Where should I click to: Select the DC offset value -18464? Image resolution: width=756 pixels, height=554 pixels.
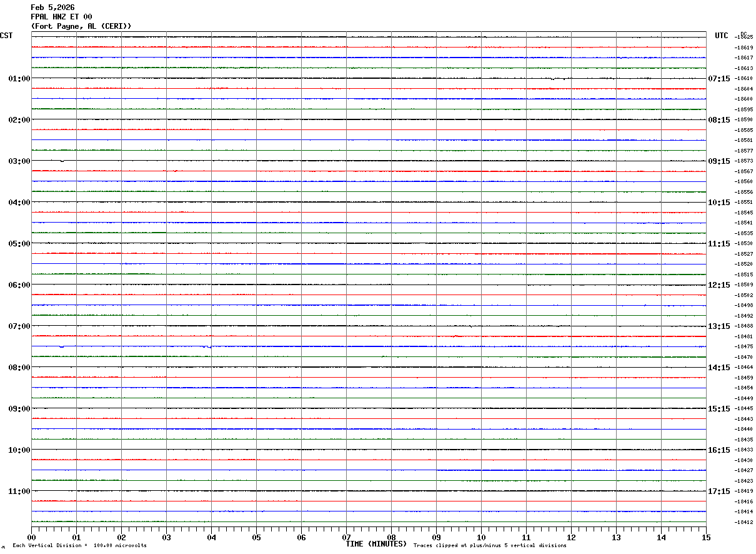coord(744,368)
